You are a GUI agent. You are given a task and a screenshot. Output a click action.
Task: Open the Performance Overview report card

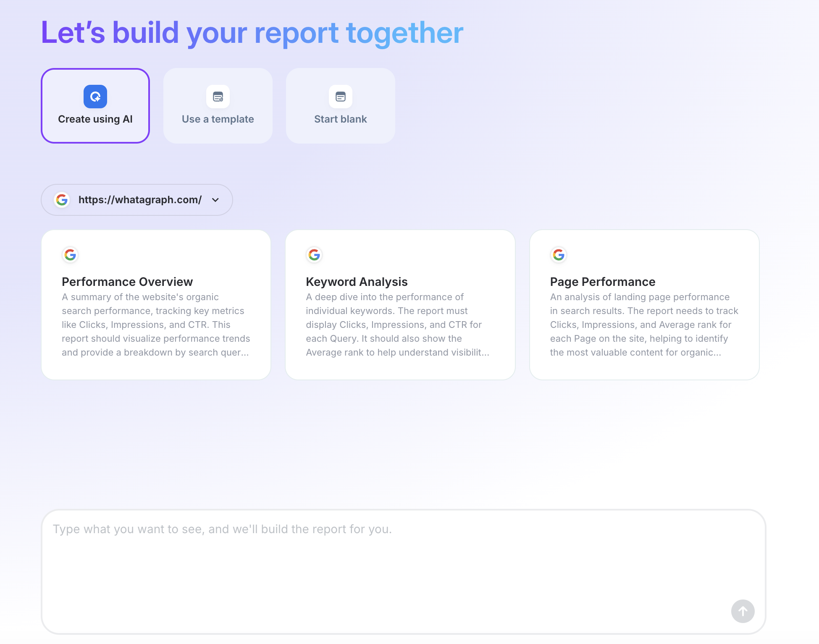tap(156, 304)
